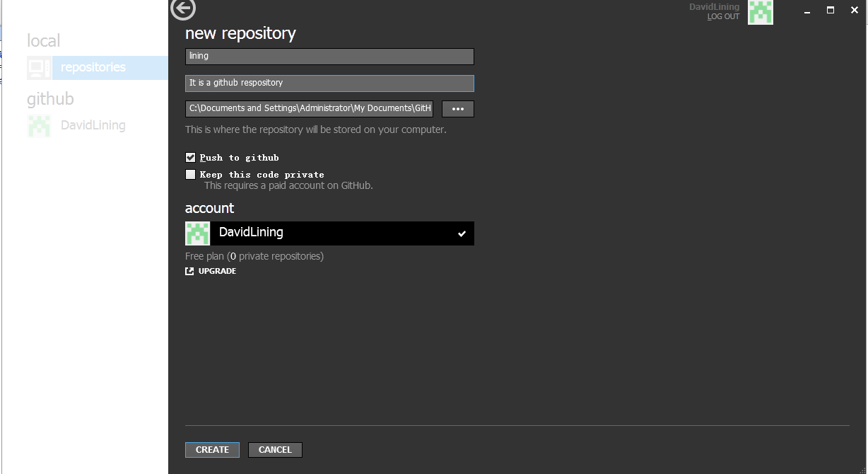Click the CREATE button
868x474 pixels.
(x=212, y=450)
